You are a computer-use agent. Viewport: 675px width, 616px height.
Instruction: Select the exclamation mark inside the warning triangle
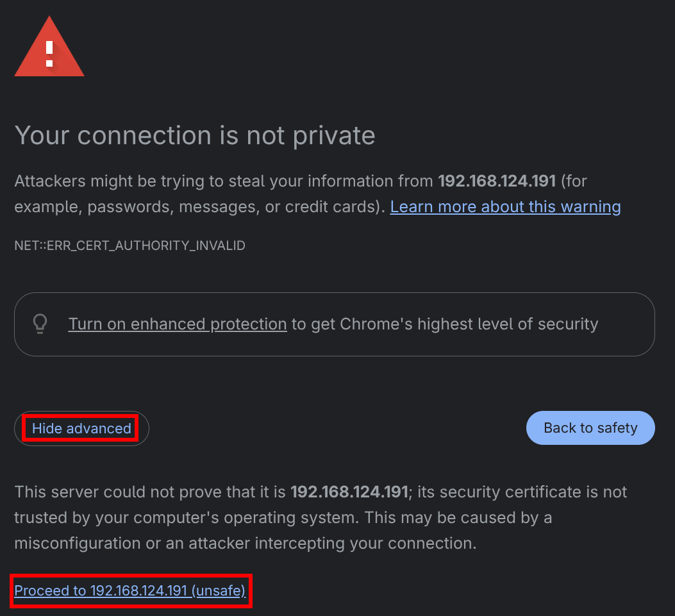point(49,54)
